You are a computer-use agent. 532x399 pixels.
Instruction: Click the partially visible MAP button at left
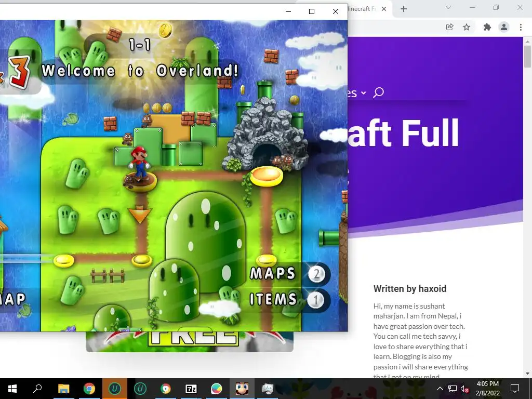tap(12, 299)
